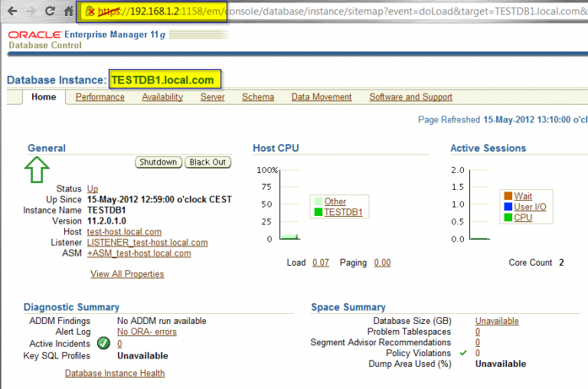This screenshot has height=389, width=588.
Task: Click Segment Advisor Recommendations 0 link
Action: coord(478,342)
